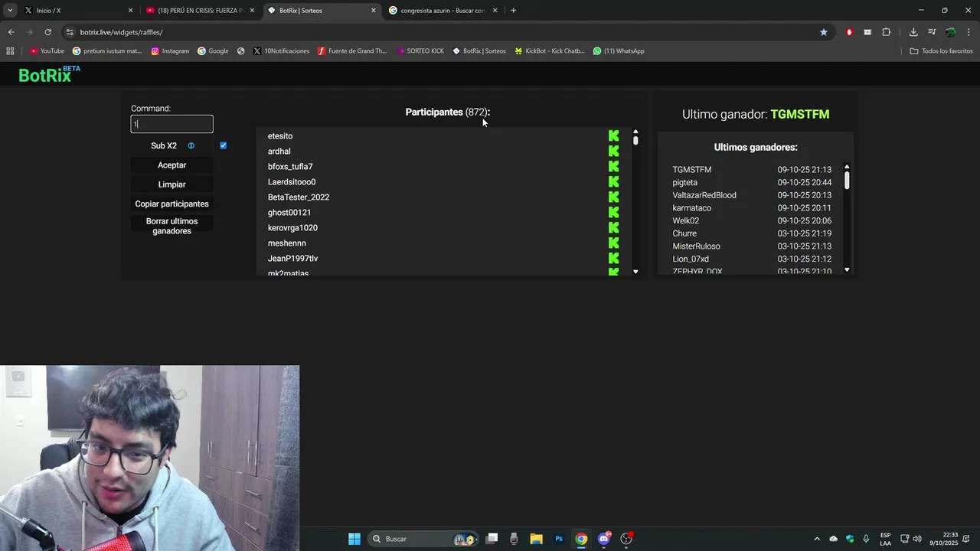Switch to the PERÚ EN CRISIS YouTube tab

(200, 11)
